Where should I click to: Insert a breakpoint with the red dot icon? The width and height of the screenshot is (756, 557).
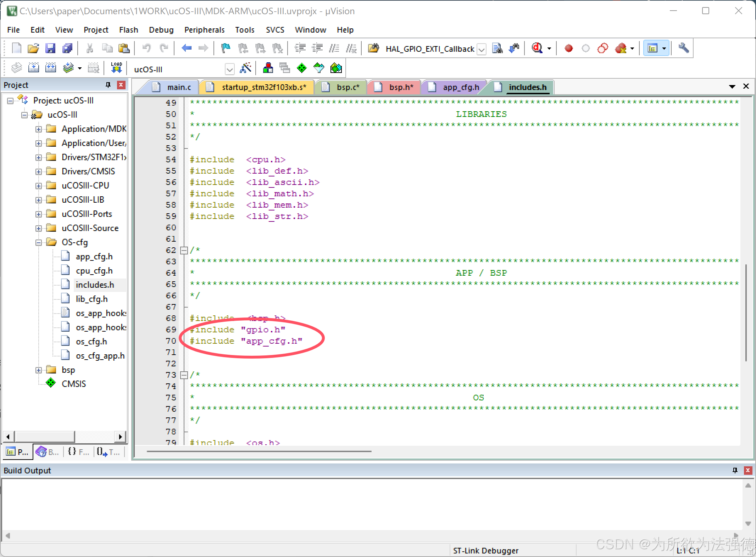(x=568, y=48)
